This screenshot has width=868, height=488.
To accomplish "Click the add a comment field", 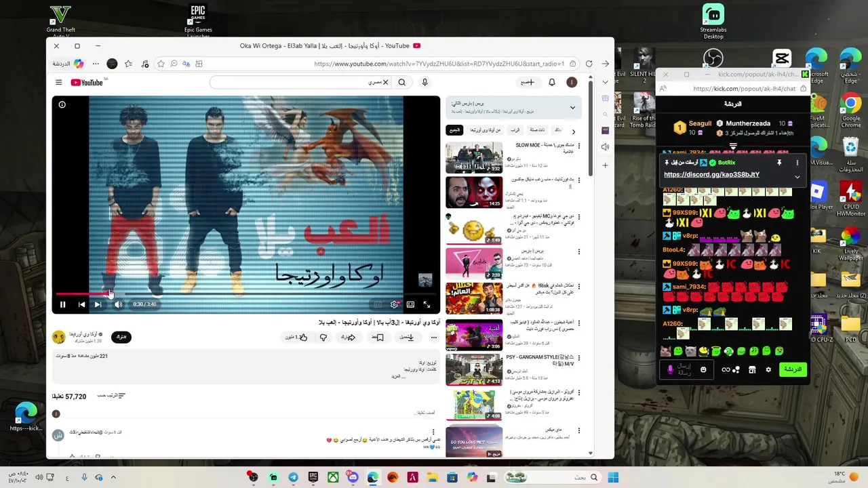I will point(251,413).
